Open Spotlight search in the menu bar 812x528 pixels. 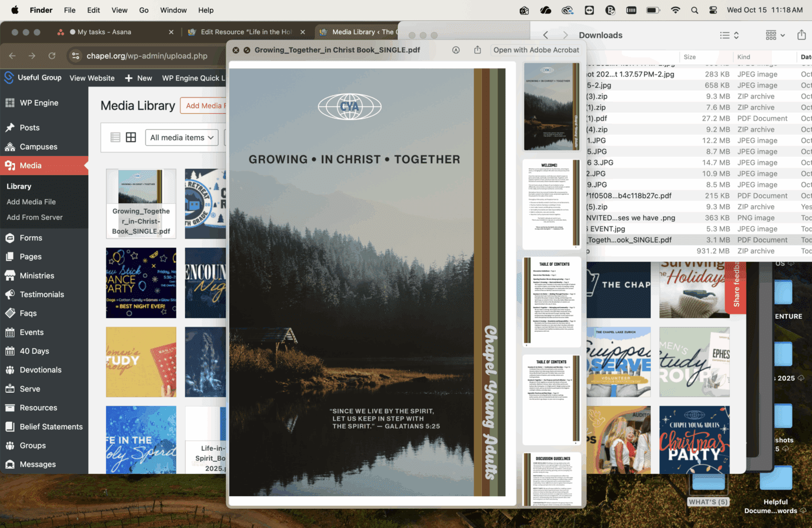694,10
